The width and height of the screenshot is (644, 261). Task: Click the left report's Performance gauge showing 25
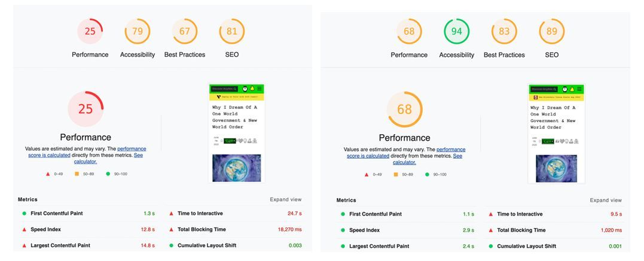pos(90,31)
